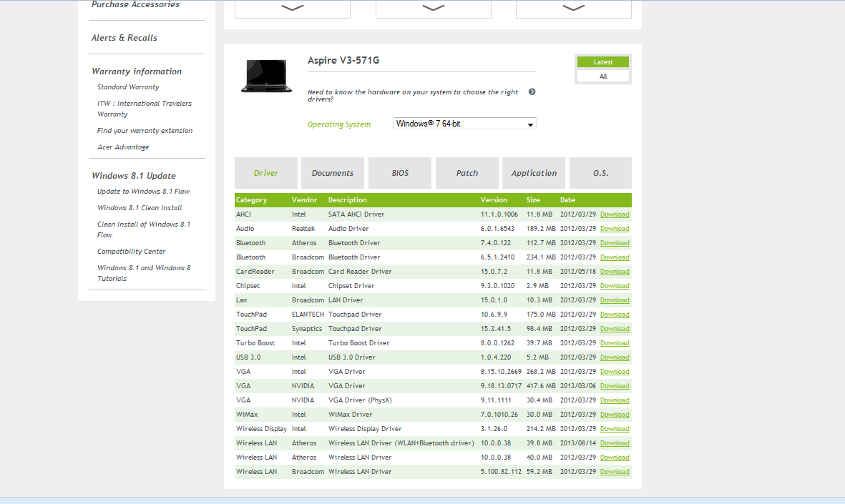The height and width of the screenshot is (504, 845).
Task: Download the Broadcom LAN Driver
Action: coord(615,300)
